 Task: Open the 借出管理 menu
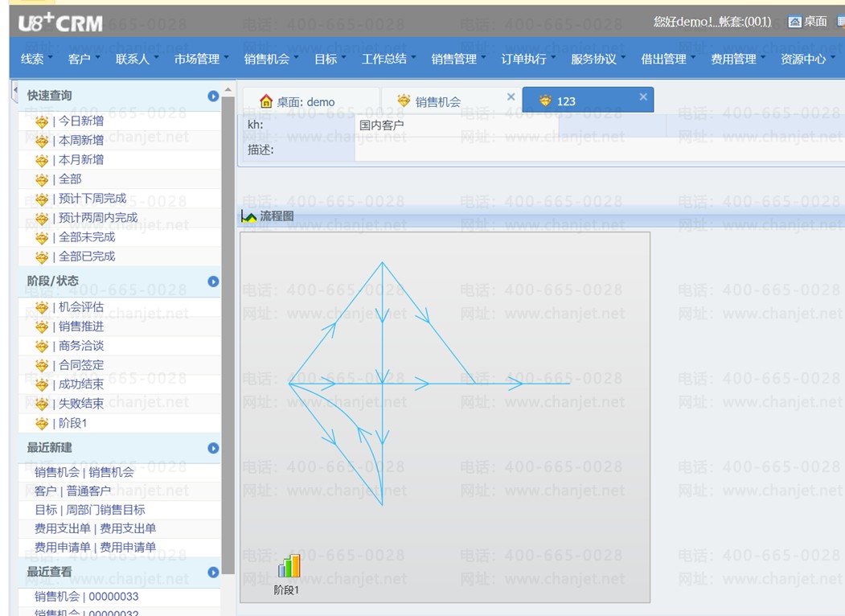(668, 59)
